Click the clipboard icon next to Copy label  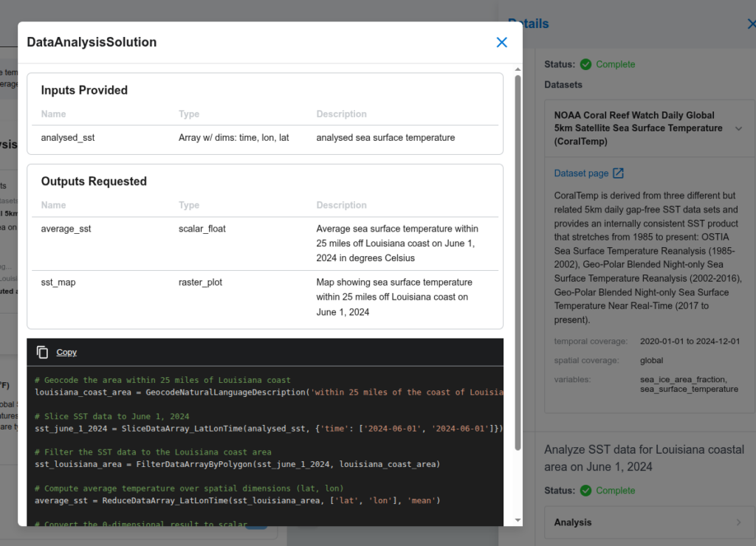pos(42,352)
